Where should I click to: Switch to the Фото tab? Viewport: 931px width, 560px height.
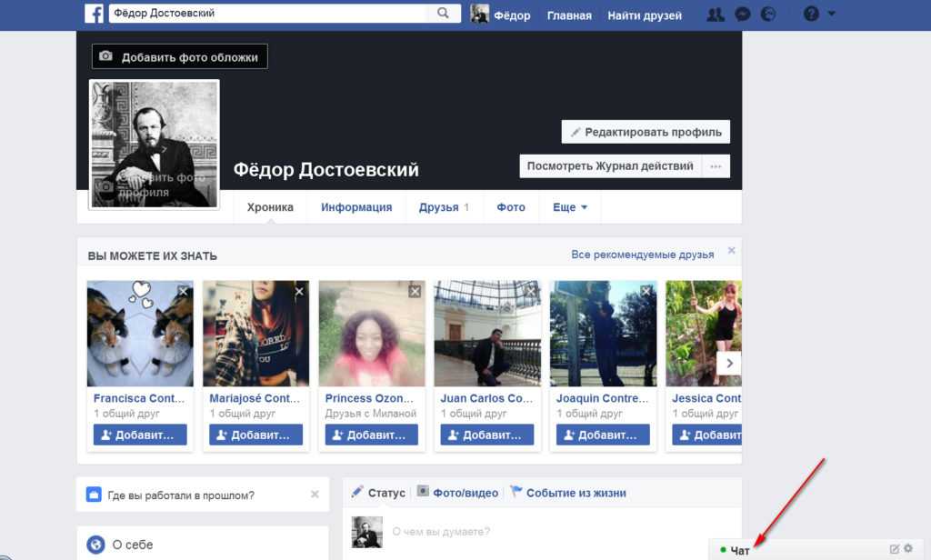(511, 207)
